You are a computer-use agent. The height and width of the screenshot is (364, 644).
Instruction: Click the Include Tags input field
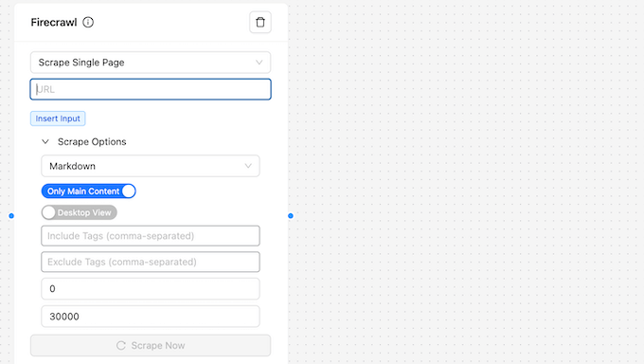[x=151, y=236]
